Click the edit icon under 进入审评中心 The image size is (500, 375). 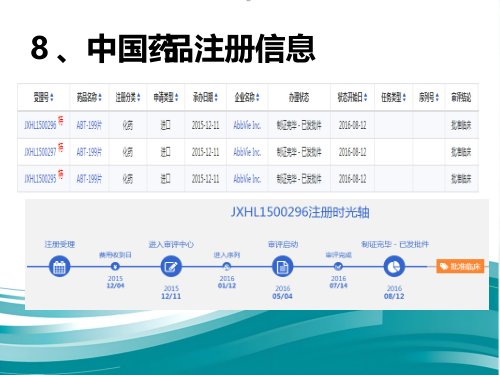coord(171,267)
